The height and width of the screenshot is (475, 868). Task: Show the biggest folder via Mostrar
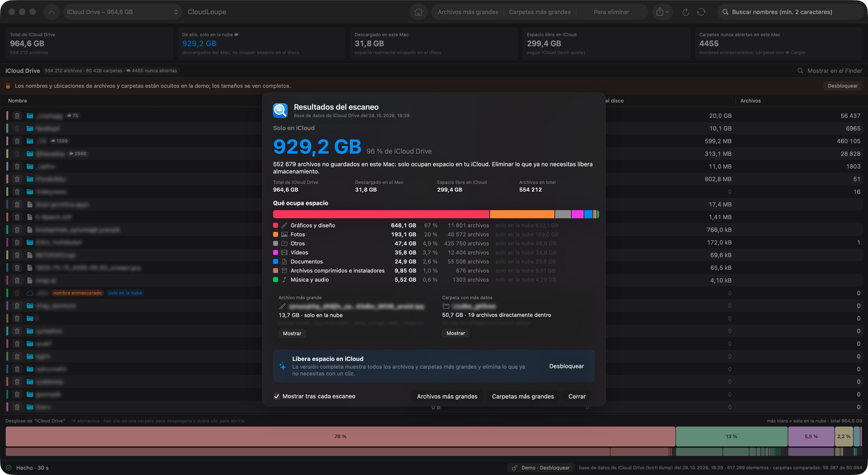pyautogui.click(x=455, y=333)
